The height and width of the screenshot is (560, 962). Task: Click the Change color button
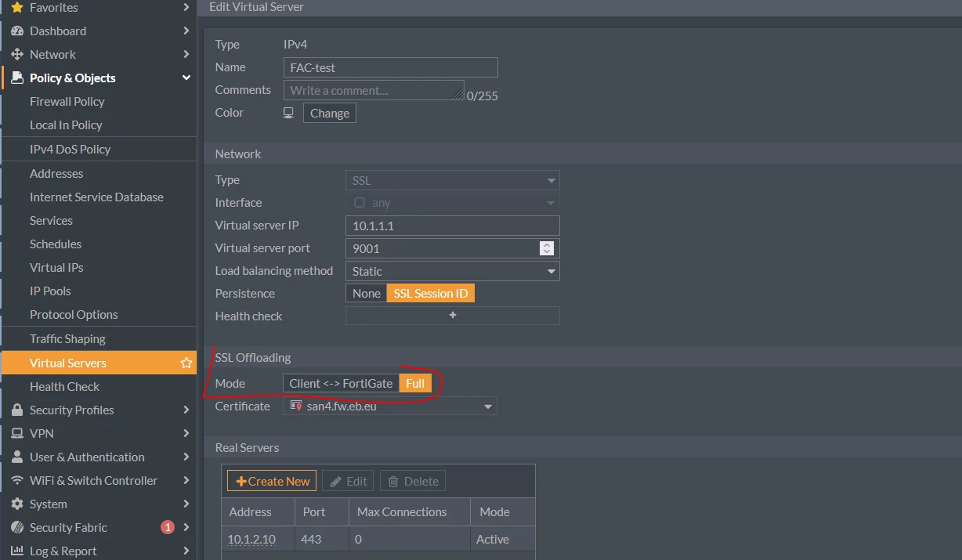click(x=330, y=113)
